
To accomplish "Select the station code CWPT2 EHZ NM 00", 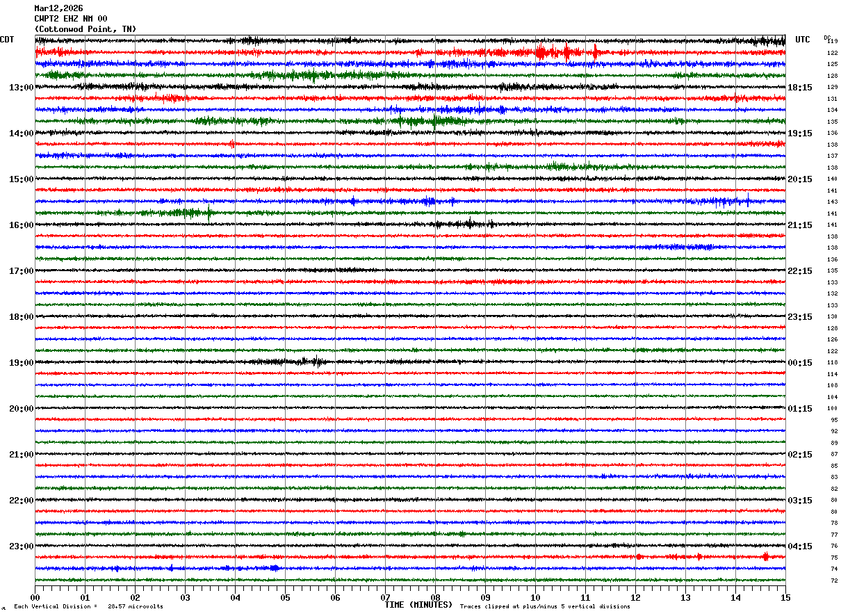I will tap(71, 19).
